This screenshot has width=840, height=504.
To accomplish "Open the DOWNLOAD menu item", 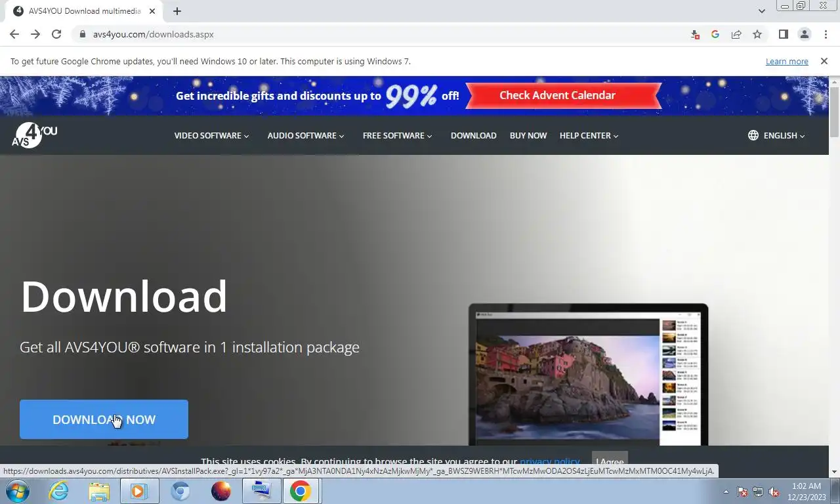I will (x=473, y=135).
